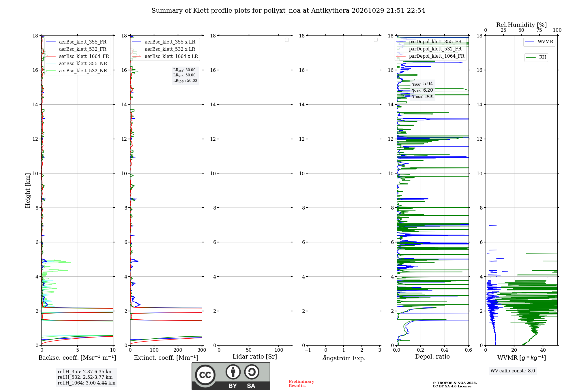The height and width of the screenshot is (392, 577).
Task: Click the green line marker beside RH legend
Action: coord(531,57)
